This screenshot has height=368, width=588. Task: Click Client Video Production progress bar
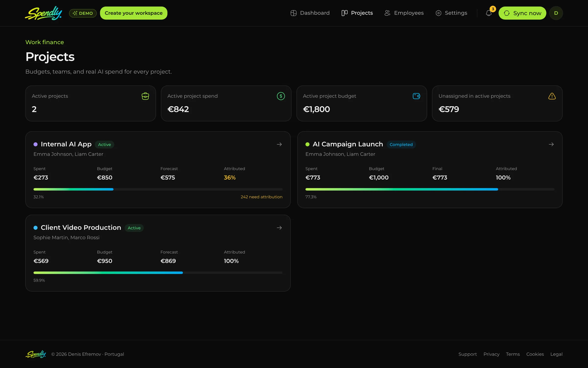[x=158, y=273]
